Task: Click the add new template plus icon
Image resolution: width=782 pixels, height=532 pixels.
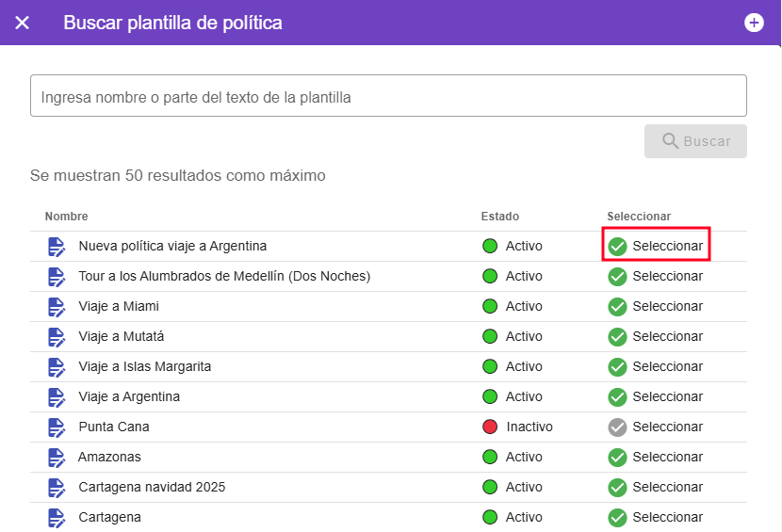Action: (x=754, y=23)
